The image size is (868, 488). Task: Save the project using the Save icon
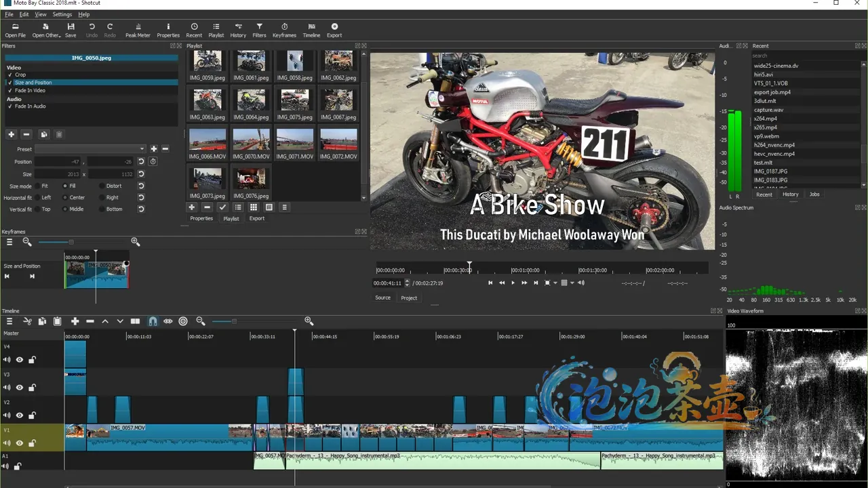[71, 30]
